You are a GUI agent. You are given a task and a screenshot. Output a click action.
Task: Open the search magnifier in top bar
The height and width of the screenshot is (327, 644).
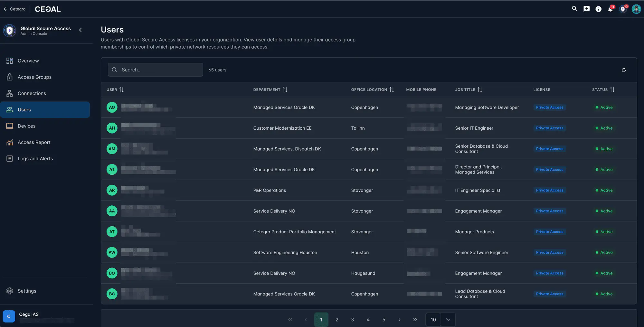(x=574, y=9)
